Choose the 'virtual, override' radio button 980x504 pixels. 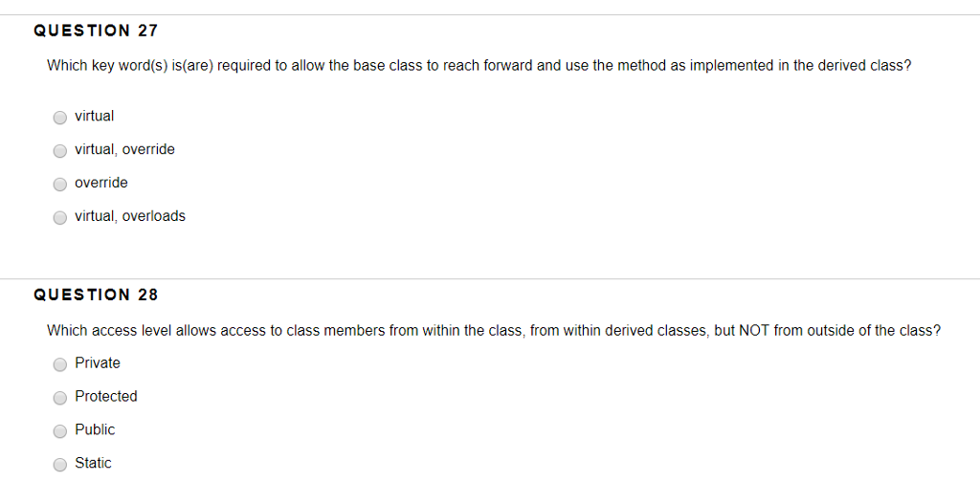coord(60,150)
